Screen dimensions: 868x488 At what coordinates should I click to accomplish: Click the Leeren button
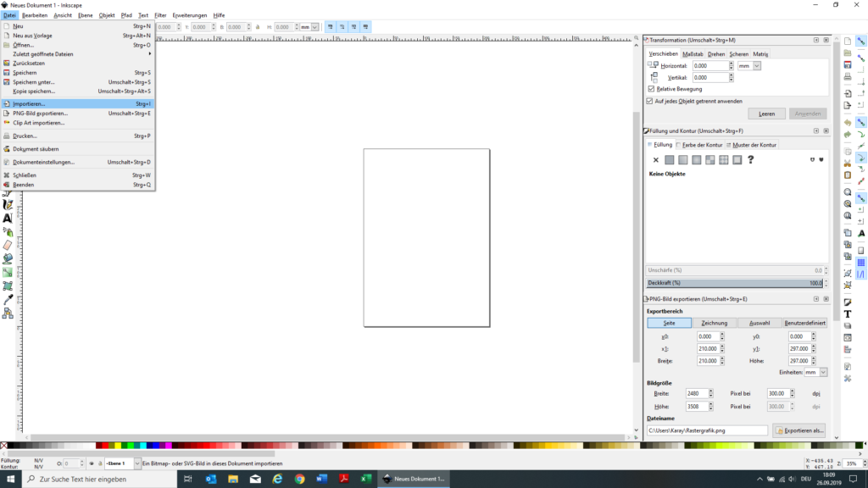tap(766, 113)
